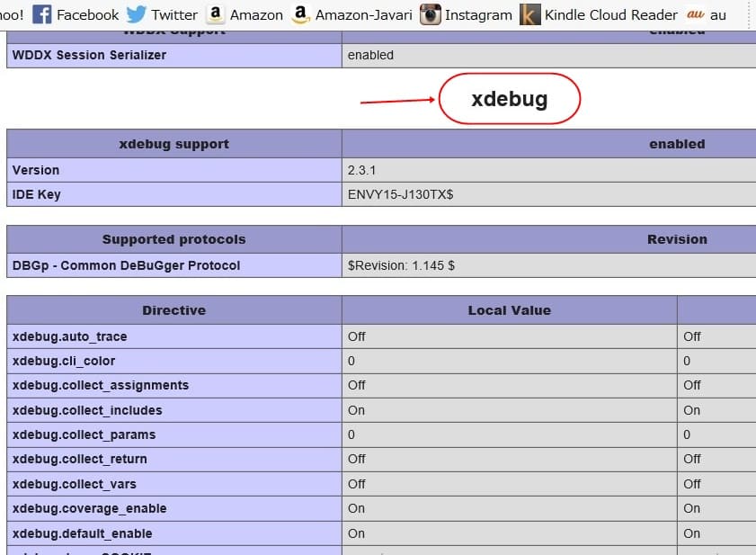Image resolution: width=756 pixels, height=555 pixels.
Task: Click the "Directive" column header
Action: click(173, 310)
